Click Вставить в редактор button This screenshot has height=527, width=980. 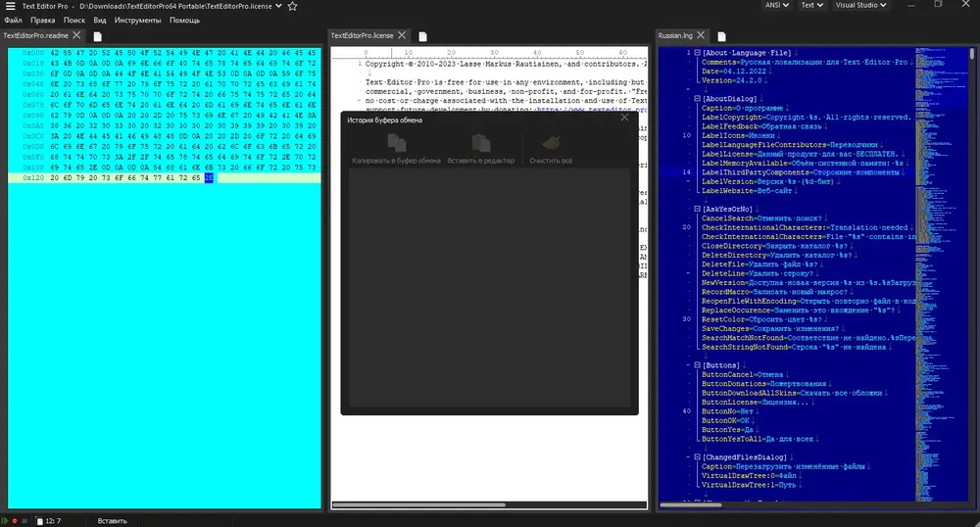(480, 149)
